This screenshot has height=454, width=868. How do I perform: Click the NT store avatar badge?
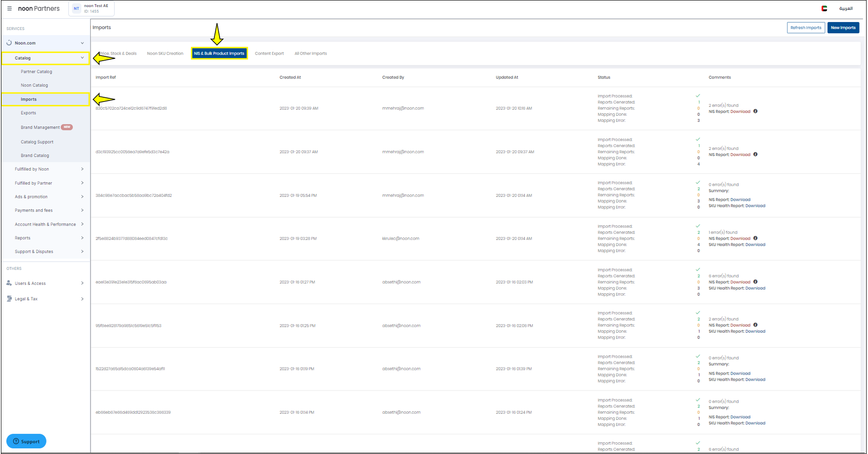click(76, 8)
